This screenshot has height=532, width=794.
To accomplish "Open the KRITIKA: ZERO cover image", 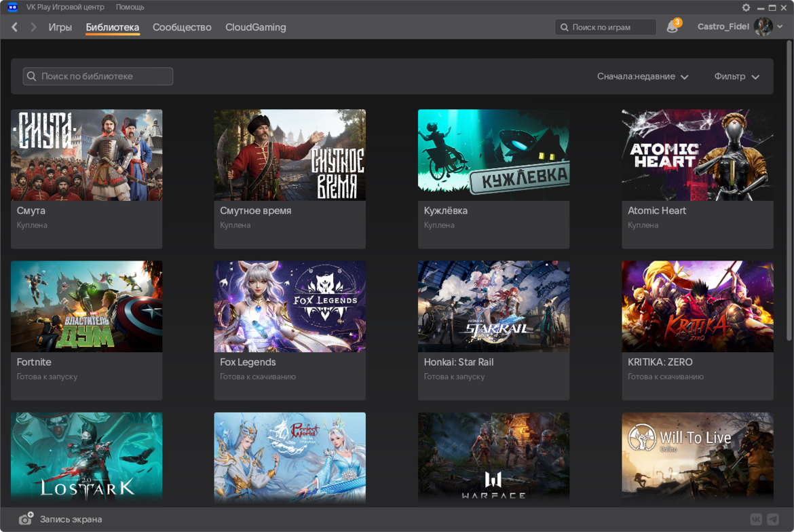I will (x=698, y=306).
